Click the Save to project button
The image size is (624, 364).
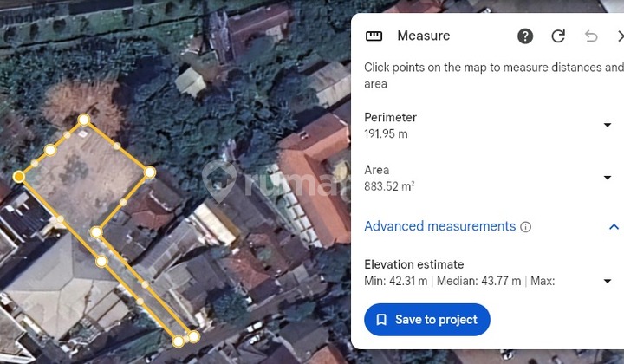427,320
